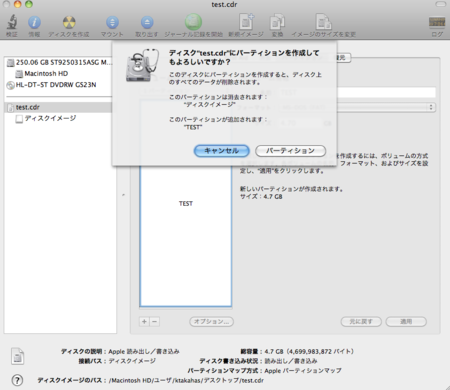Click the 元に戻す revert button
Image resolution: width=450 pixels, height=390 pixels.
[x=361, y=322]
